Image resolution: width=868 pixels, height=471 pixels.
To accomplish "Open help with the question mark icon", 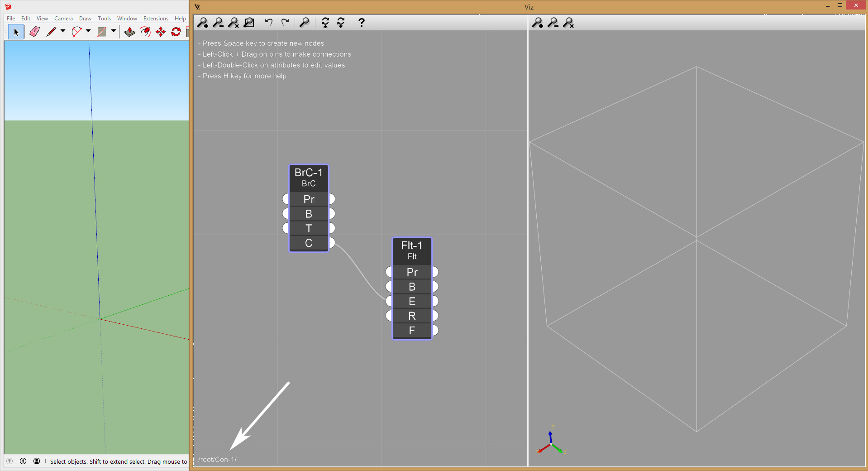I will pos(361,23).
